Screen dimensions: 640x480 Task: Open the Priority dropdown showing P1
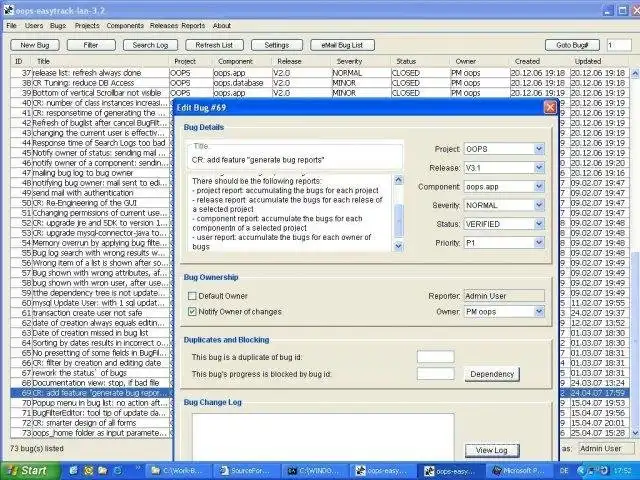click(x=504, y=243)
